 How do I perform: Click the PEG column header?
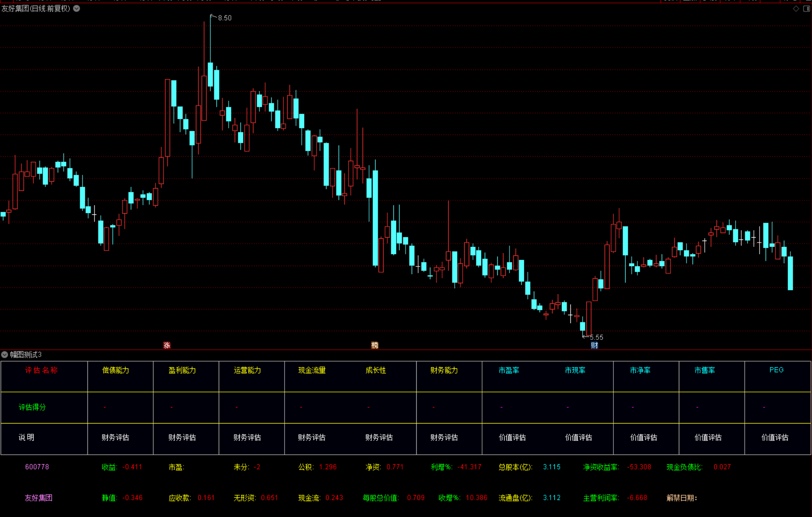tap(776, 370)
